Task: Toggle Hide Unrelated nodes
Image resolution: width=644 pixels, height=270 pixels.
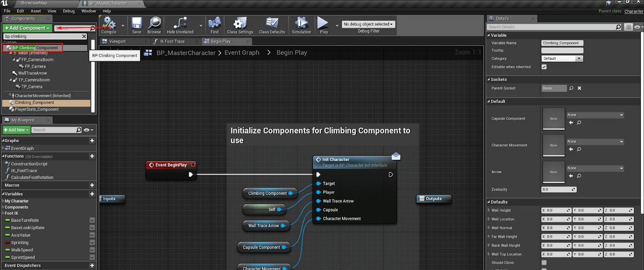Action: (x=180, y=25)
